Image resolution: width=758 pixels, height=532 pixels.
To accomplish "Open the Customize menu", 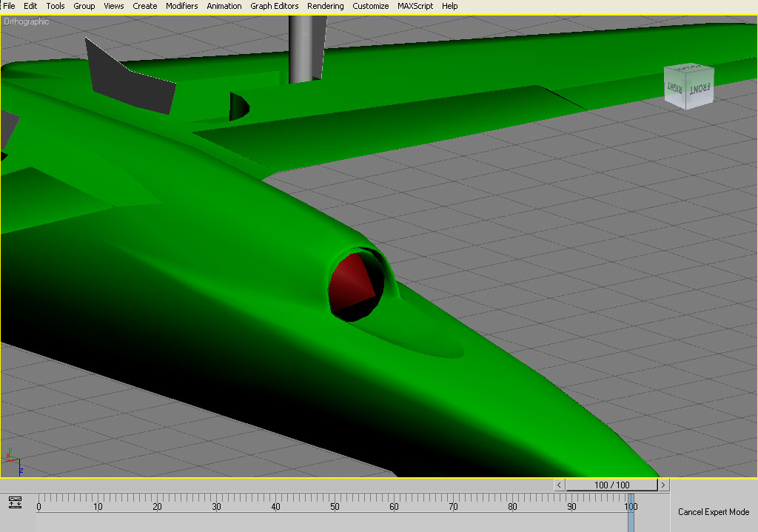I will pos(370,6).
